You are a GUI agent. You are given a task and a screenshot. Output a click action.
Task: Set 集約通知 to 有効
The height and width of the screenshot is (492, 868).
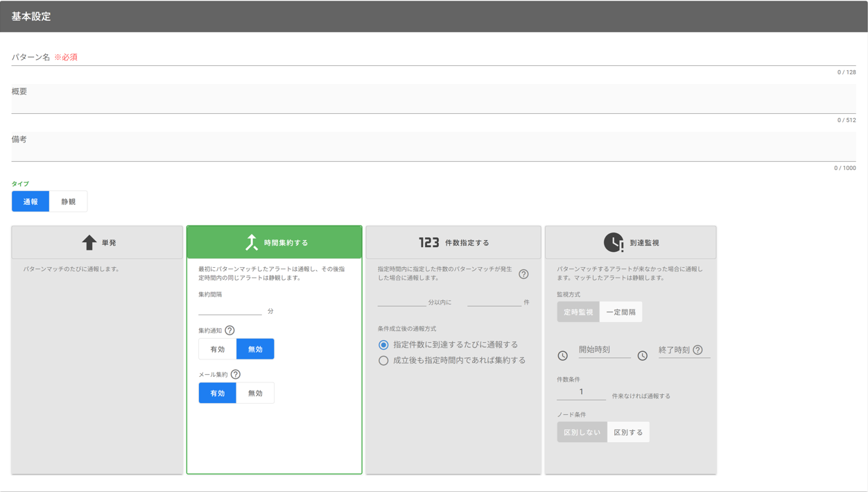218,349
